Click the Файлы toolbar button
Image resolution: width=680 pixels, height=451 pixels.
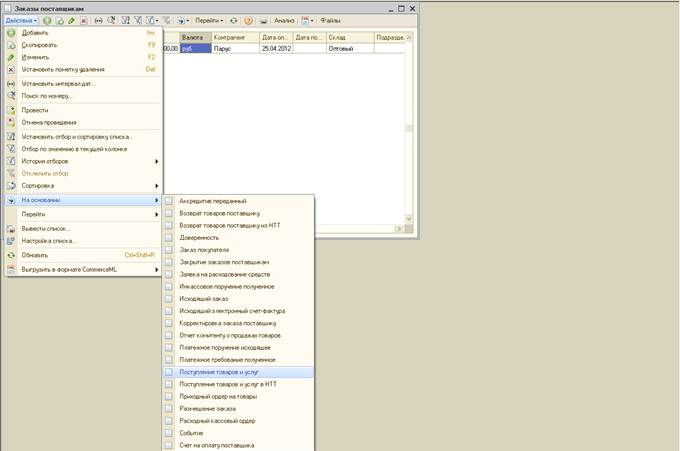click(330, 20)
